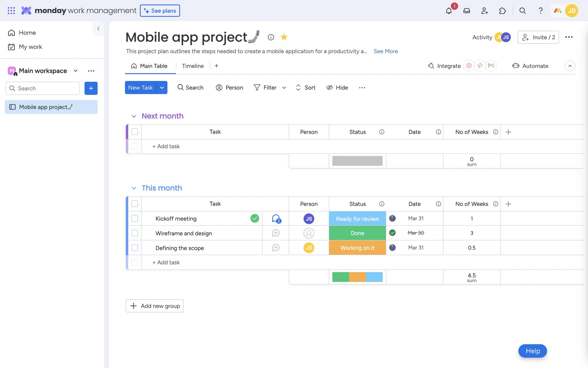This screenshot has height=368, width=588.
Task: Open the products switcher grid icon
Action: (x=11, y=11)
